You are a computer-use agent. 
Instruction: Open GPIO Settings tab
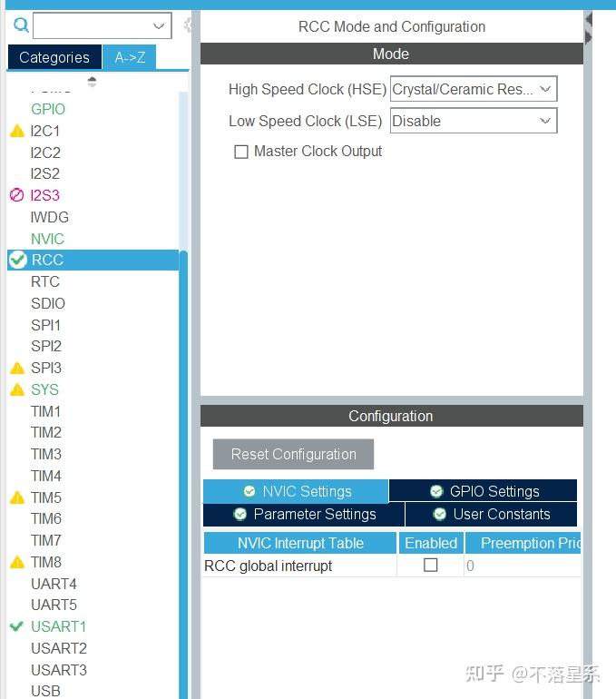point(484,491)
